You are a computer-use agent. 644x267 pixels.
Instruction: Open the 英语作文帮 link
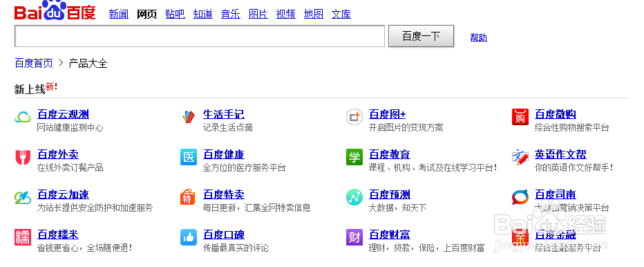(x=560, y=154)
